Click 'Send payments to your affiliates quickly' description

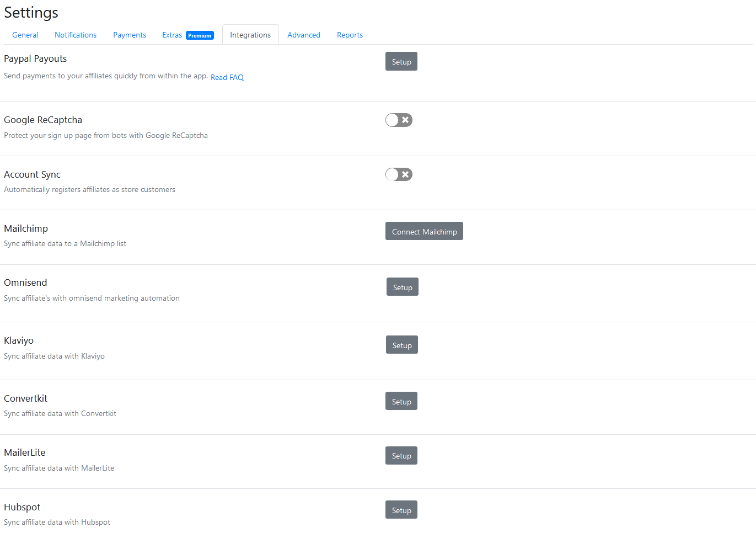click(106, 76)
